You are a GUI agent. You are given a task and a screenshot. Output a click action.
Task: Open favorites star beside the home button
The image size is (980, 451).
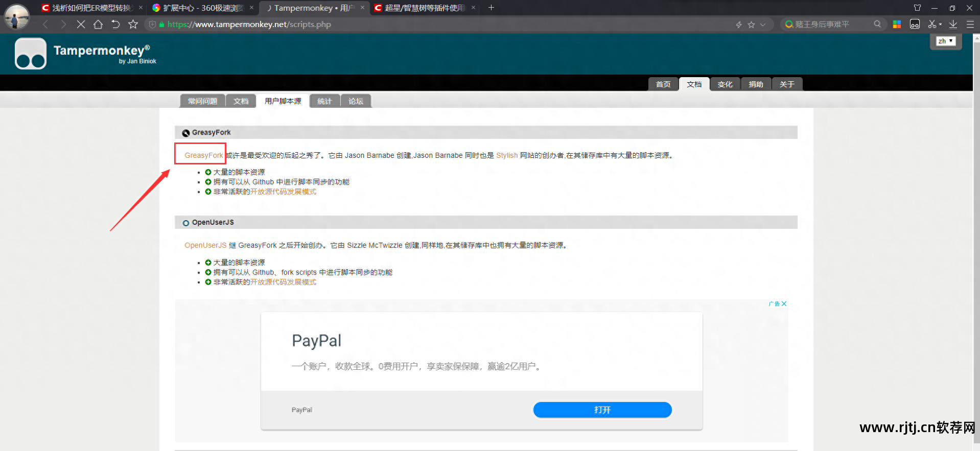133,24
